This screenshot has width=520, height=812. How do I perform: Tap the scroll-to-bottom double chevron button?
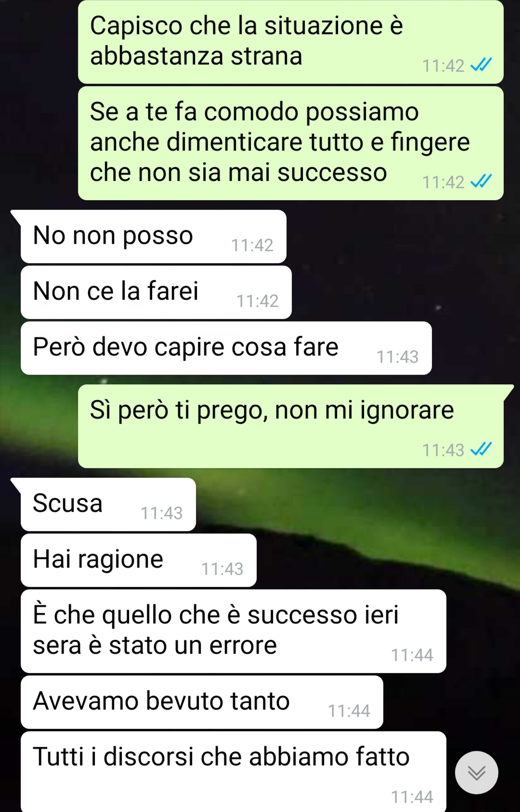476,773
